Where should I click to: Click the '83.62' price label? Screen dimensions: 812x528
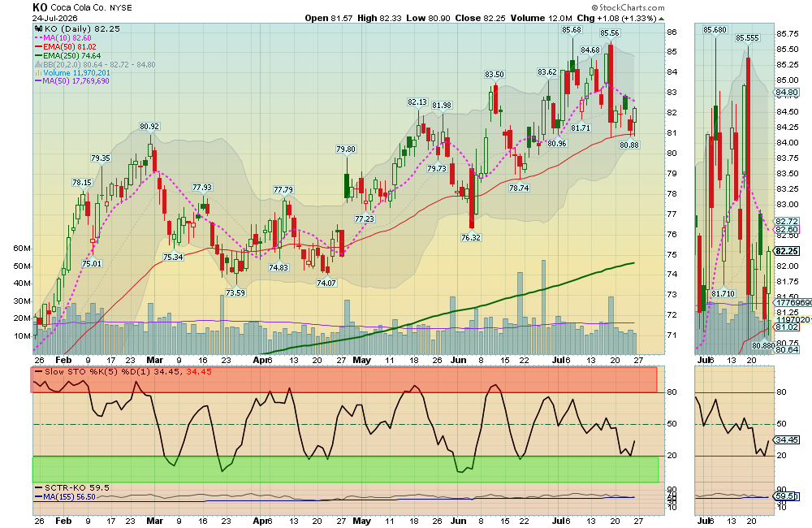click(547, 72)
